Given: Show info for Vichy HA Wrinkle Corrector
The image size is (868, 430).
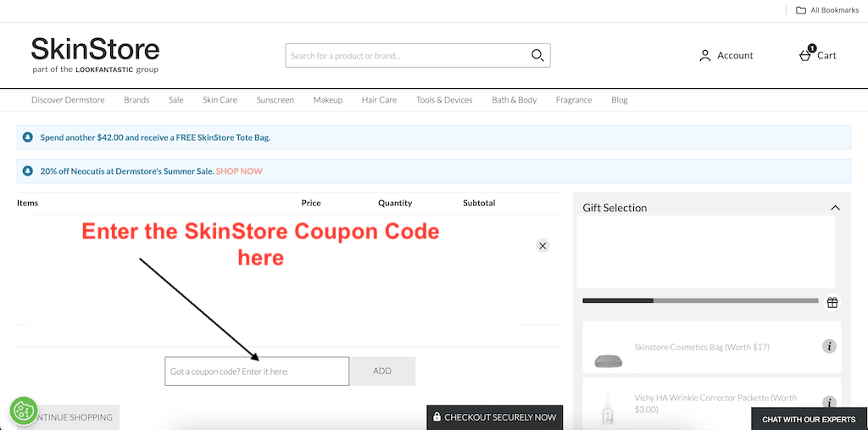Looking at the screenshot, I should (829, 402).
